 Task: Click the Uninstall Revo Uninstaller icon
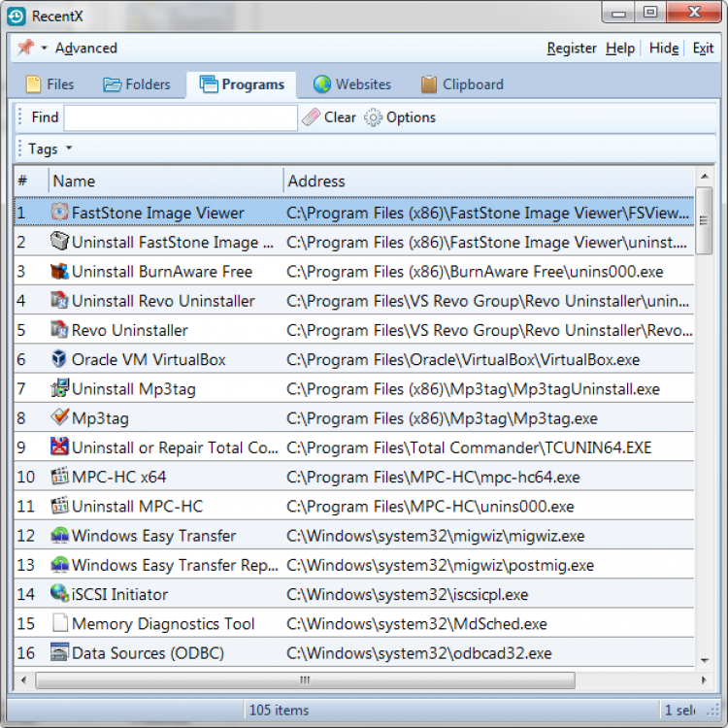click(x=59, y=300)
